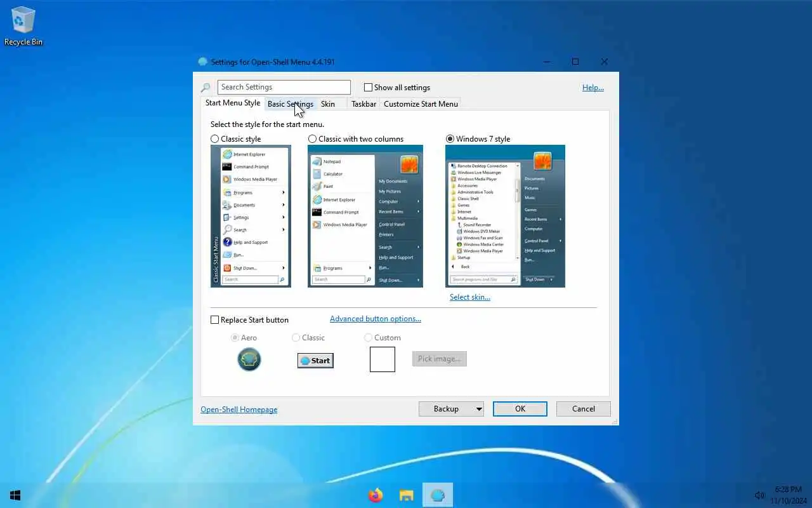This screenshot has height=508, width=812.
Task: Click the Pick image button
Action: (x=439, y=359)
